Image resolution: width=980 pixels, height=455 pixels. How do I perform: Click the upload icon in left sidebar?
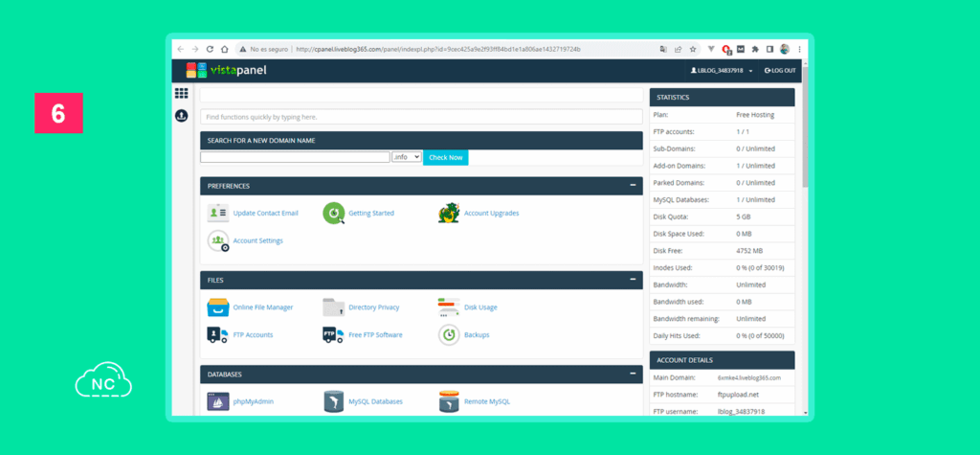(181, 116)
